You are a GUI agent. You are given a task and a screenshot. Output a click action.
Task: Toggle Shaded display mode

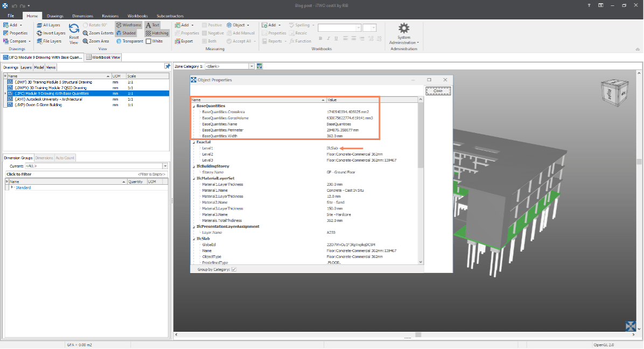[125, 33]
